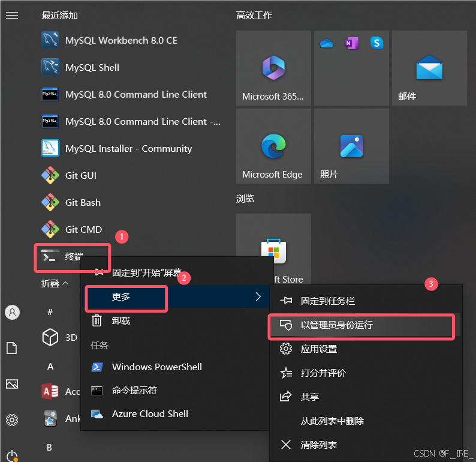Launch MySQL Shell icon in recently added

(50, 67)
